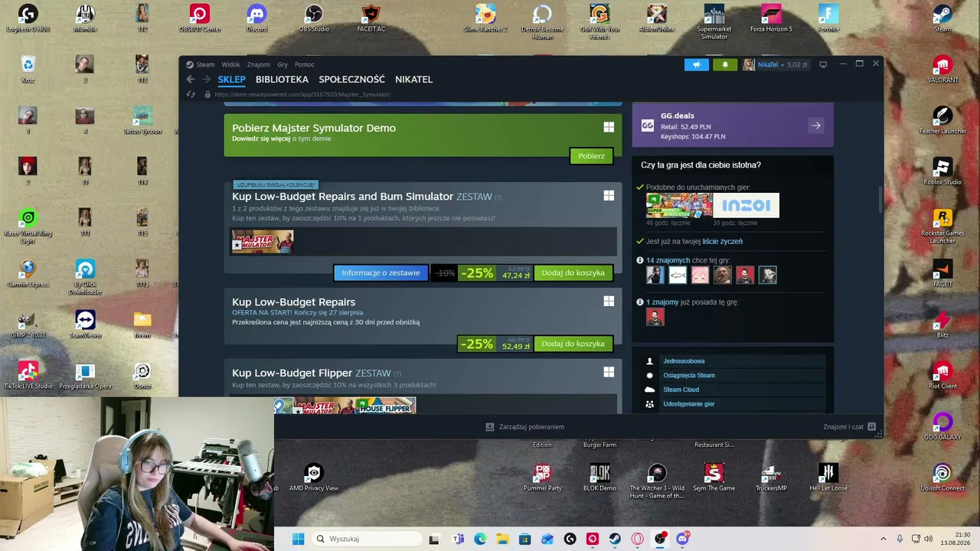Viewport: 980px width, 551px height.
Task: Open the Gry menu
Action: click(x=283, y=64)
